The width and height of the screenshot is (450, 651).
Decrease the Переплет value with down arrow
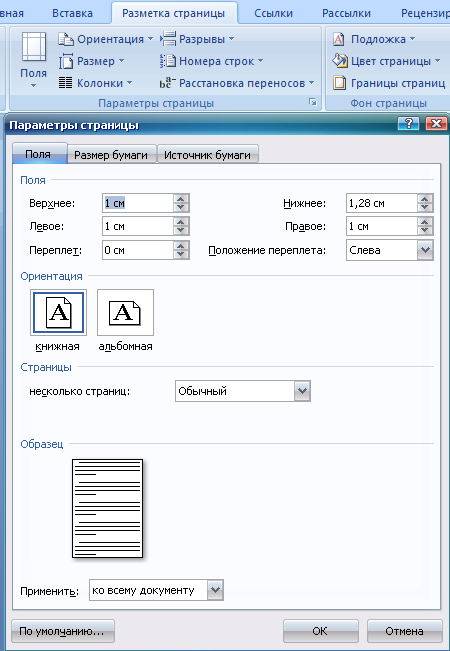point(181,255)
